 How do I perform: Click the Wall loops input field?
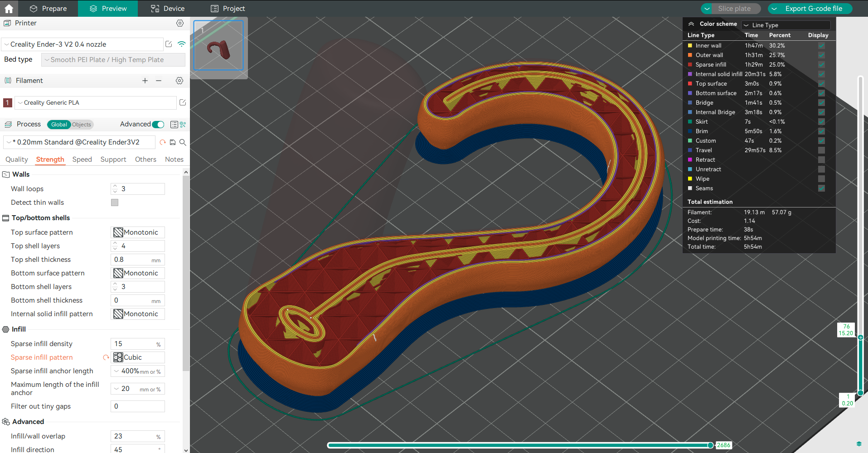coord(138,189)
